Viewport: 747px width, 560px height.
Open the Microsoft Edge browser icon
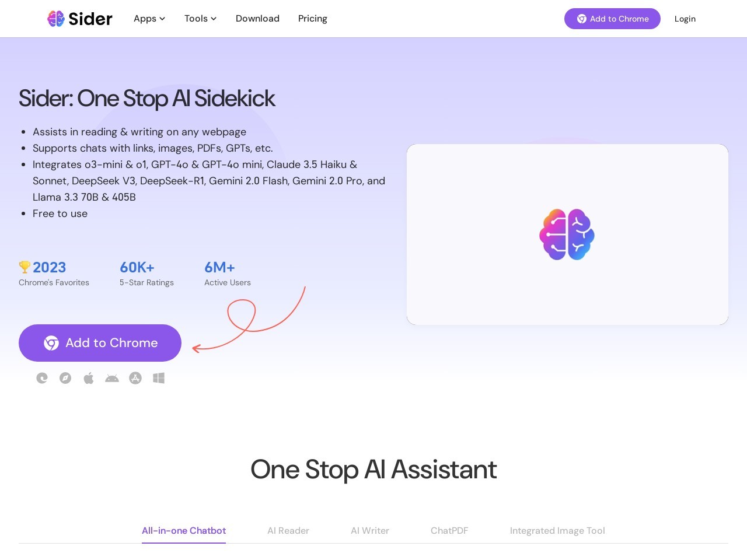coord(42,378)
